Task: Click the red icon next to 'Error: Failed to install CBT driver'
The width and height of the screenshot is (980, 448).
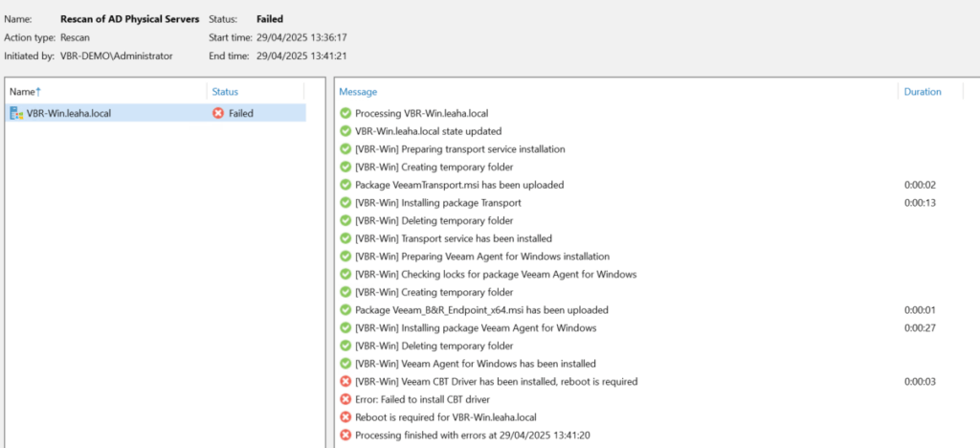Action: coord(345,398)
